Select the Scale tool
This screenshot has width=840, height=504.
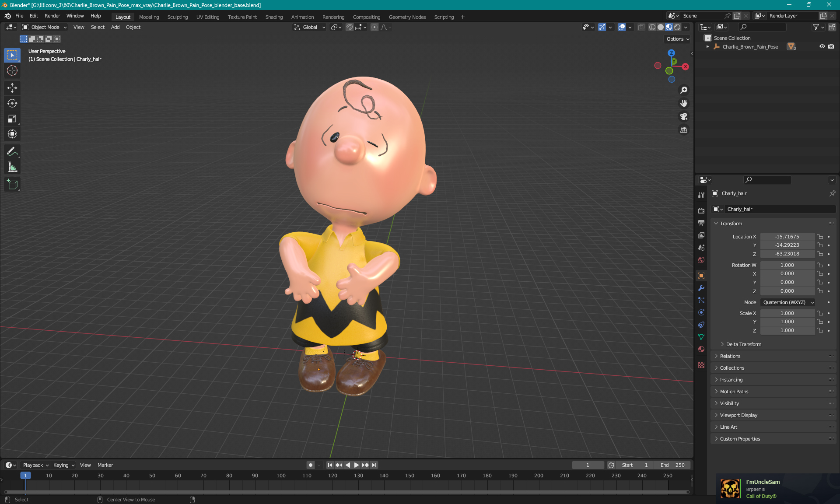pyautogui.click(x=12, y=119)
